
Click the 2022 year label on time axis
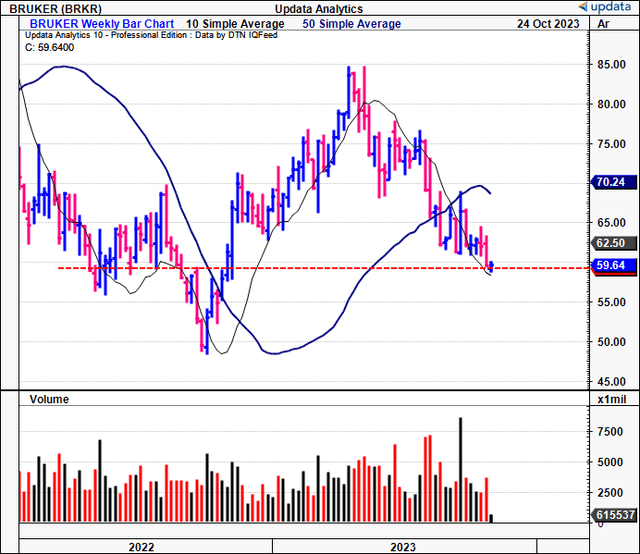(x=141, y=547)
